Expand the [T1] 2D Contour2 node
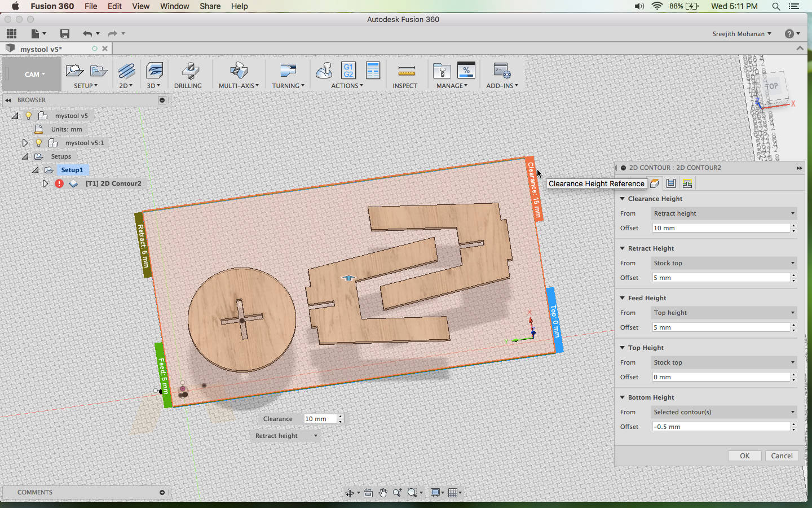This screenshot has width=812, height=508. coord(45,183)
